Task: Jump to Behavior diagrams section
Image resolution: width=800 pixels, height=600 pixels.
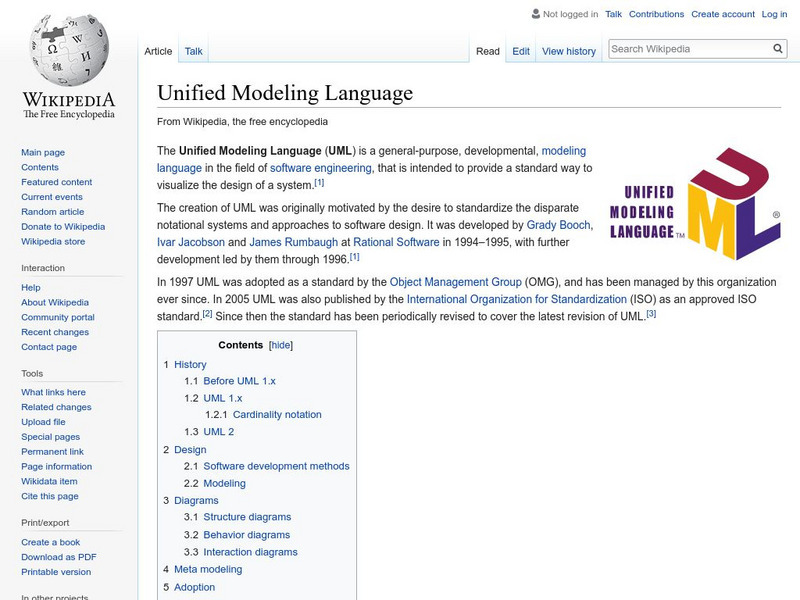Action: coord(246,535)
